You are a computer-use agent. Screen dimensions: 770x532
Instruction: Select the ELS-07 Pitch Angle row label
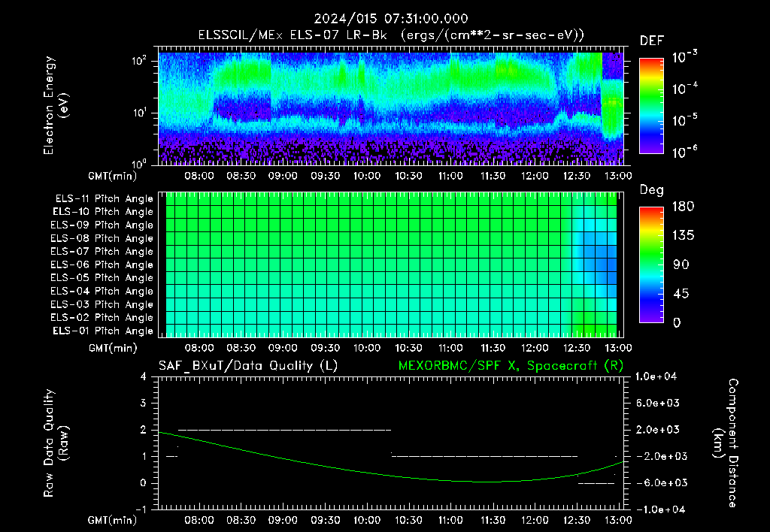coord(102,251)
